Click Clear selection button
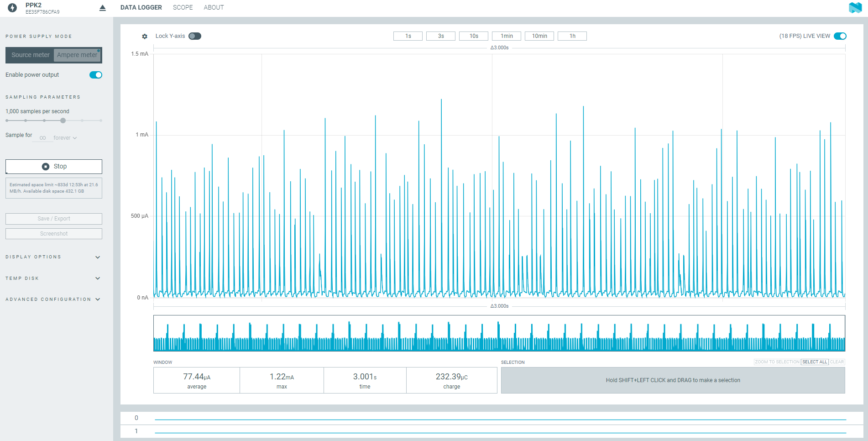The image size is (868, 441). [x=837, y=362]
